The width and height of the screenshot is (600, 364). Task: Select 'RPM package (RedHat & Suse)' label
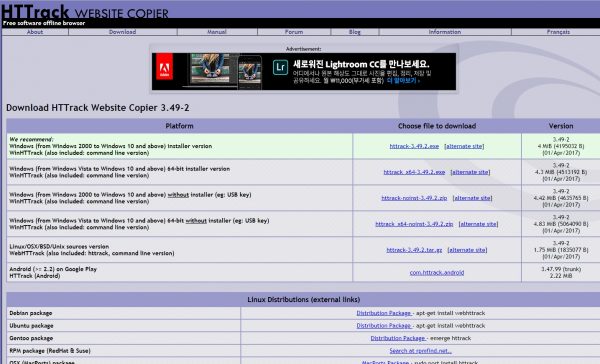coord(50,351)
